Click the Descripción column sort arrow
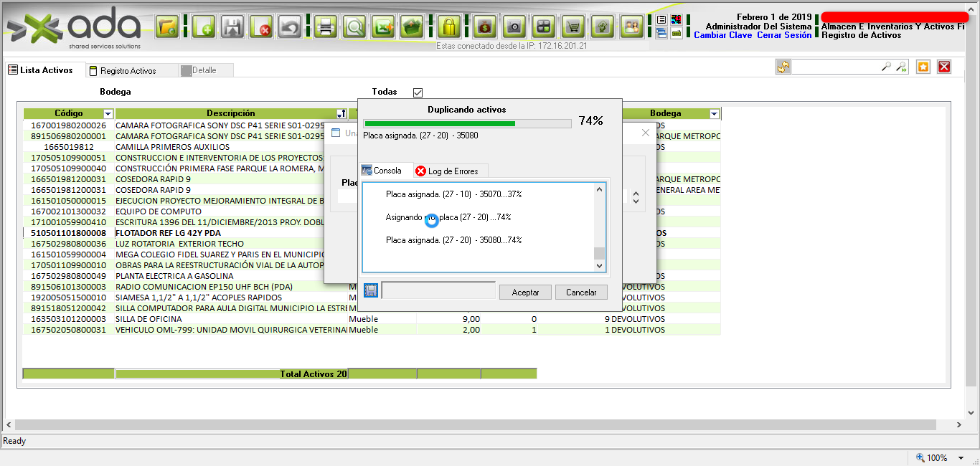This screenshot has width=980, height=466. pos(341,114)
